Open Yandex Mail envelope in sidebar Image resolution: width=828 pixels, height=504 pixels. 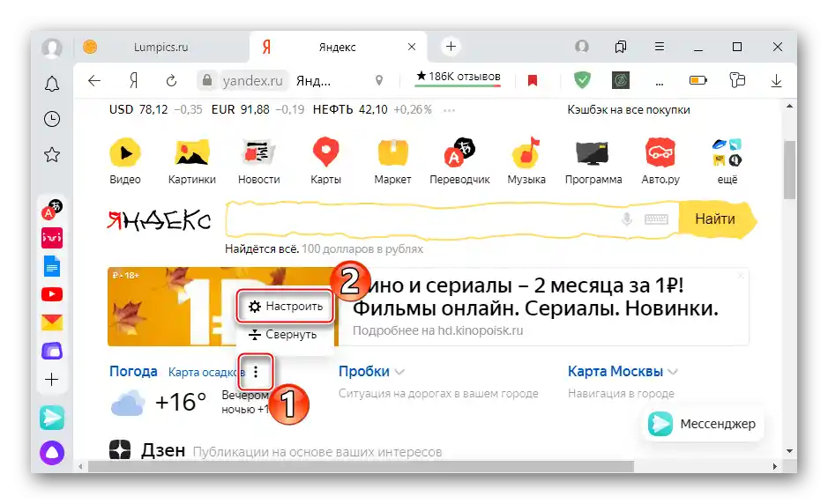pos(52,322)
